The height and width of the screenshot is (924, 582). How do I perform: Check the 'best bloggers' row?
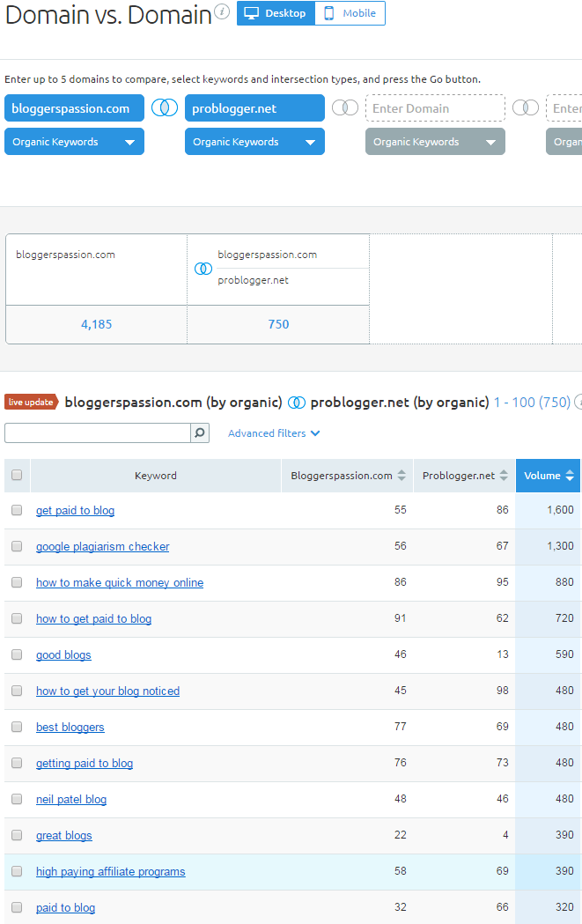17,727
